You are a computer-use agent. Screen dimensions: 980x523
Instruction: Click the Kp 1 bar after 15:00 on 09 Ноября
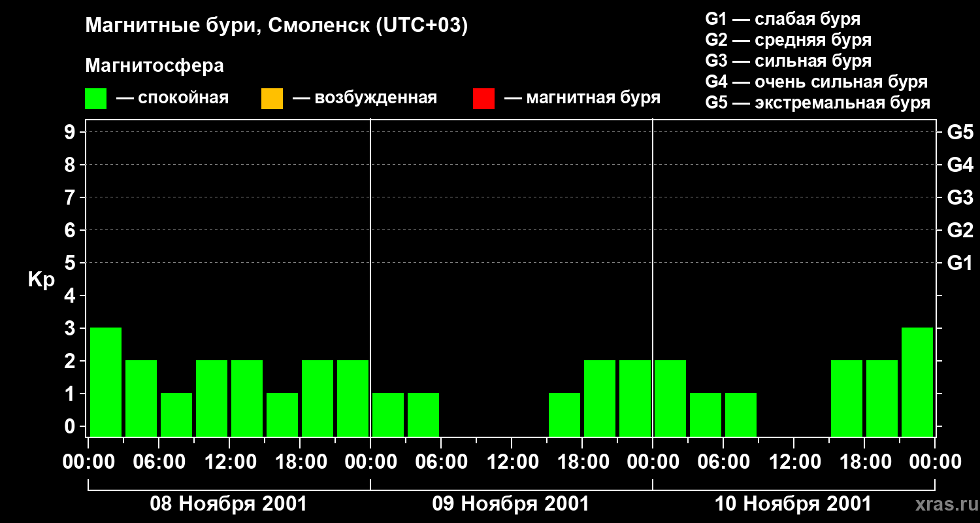point(564,414)
